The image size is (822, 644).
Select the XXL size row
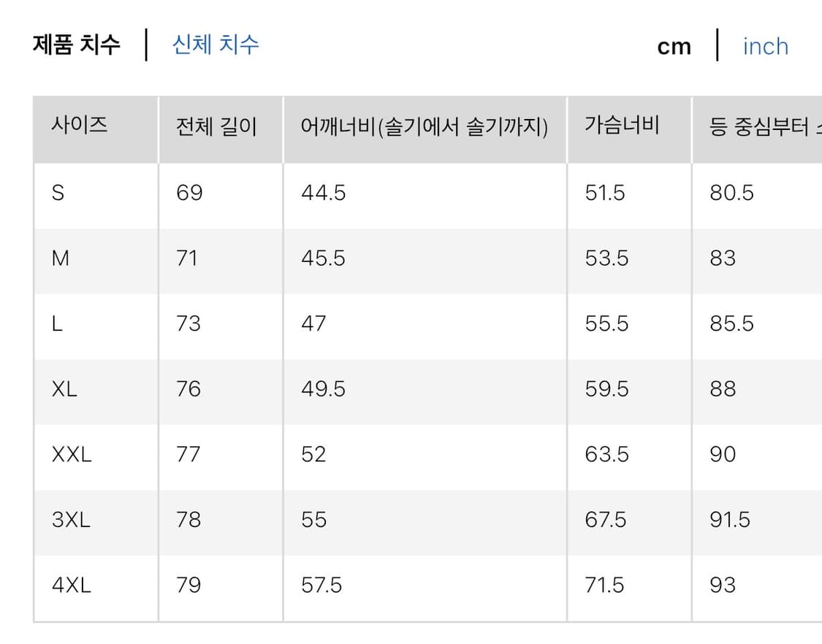click(x=71, y=454)
